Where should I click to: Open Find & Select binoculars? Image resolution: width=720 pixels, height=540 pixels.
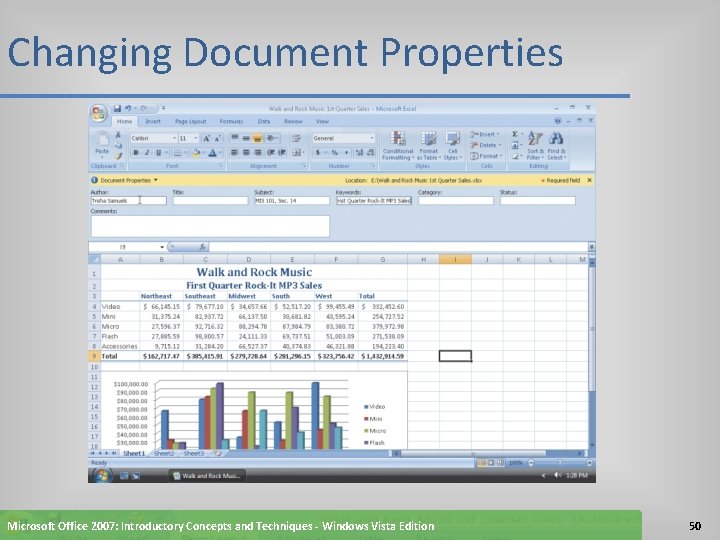(x=556, y=146)
